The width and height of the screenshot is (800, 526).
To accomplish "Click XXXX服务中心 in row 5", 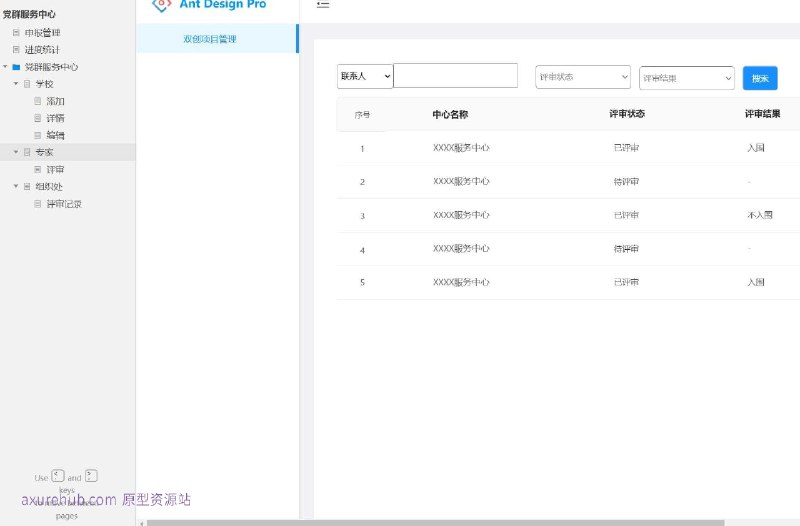I will (461, 282).
